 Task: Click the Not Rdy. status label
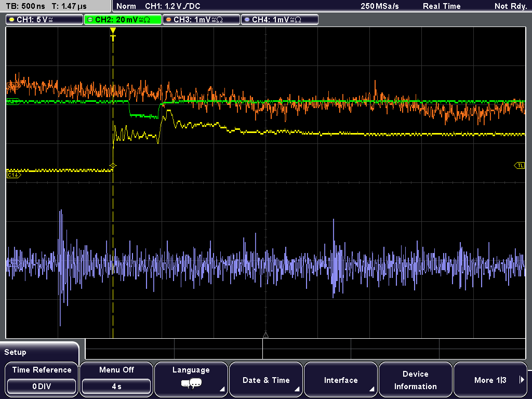511,6
